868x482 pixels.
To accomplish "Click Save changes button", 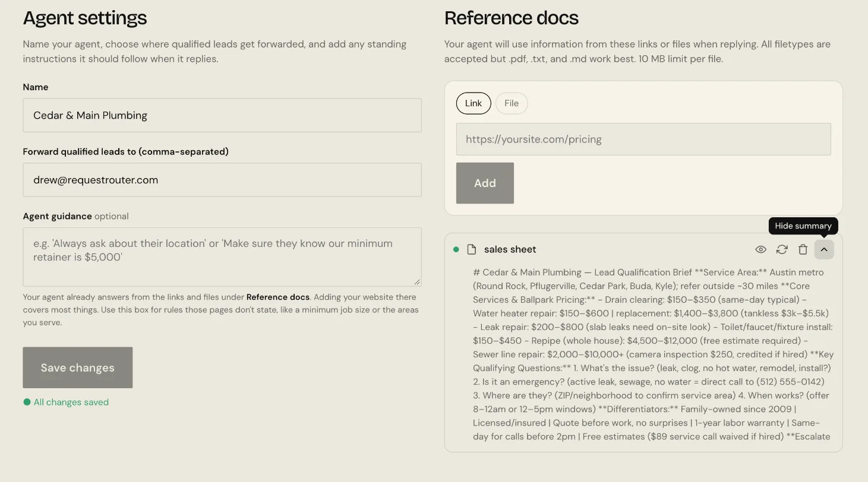I will 78,367.
